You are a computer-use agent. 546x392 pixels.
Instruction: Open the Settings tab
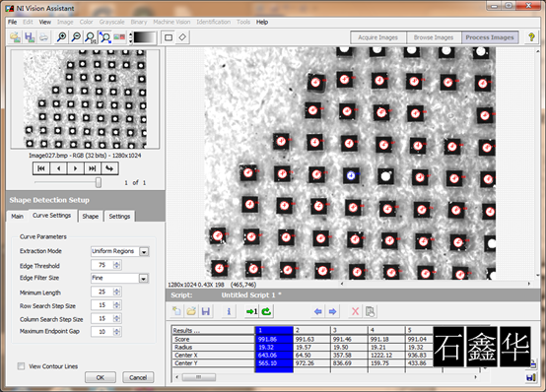click(x=119, y=217)
